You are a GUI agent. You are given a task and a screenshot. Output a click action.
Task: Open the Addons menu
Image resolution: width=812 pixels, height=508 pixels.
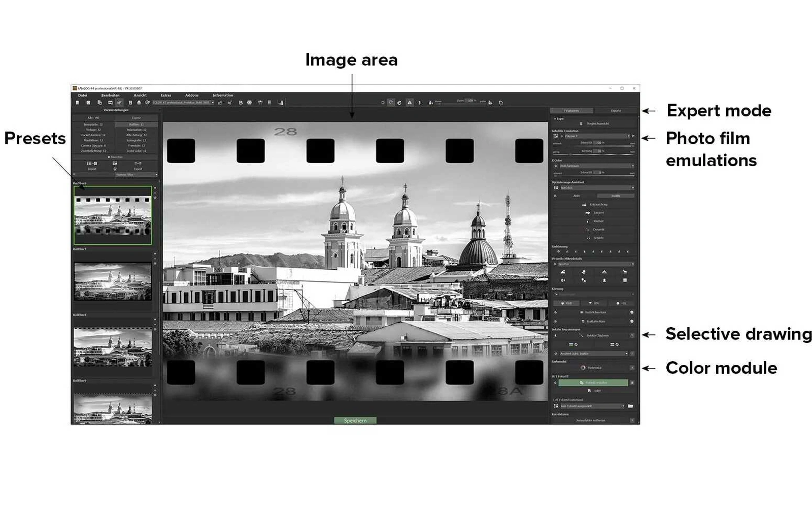[x=192, y=96]
